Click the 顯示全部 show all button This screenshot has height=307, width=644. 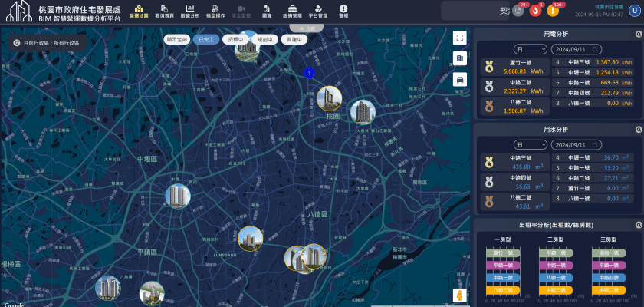click(177, 38)
